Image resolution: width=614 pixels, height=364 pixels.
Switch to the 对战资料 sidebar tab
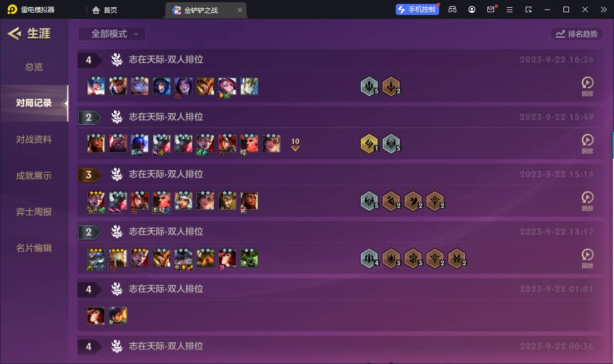34,139
